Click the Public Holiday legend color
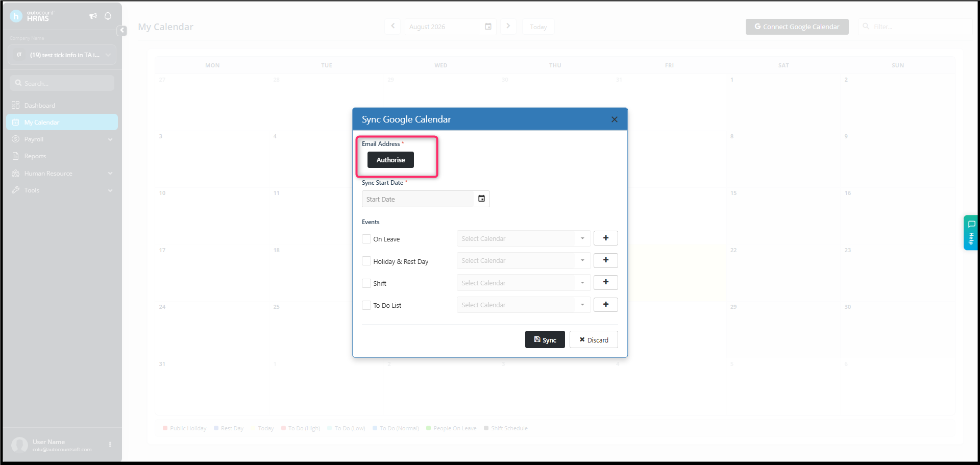This screenshot has width=980, height=465. (x=165, y=428)
